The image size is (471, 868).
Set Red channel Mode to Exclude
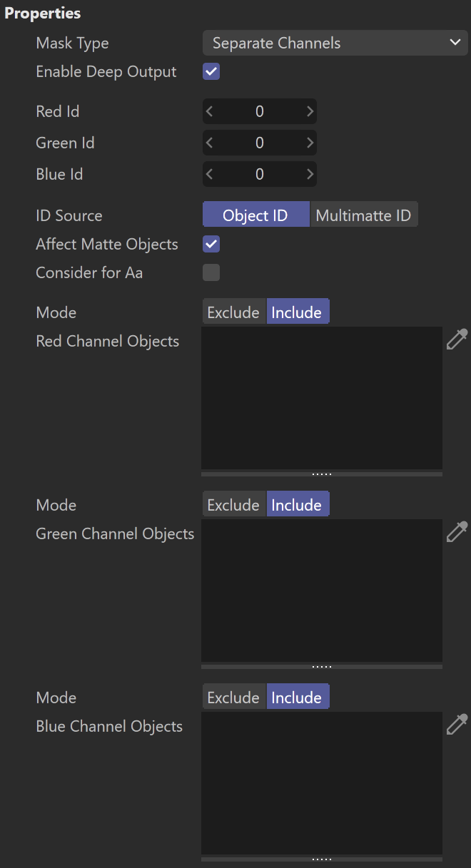pos(234,312)
